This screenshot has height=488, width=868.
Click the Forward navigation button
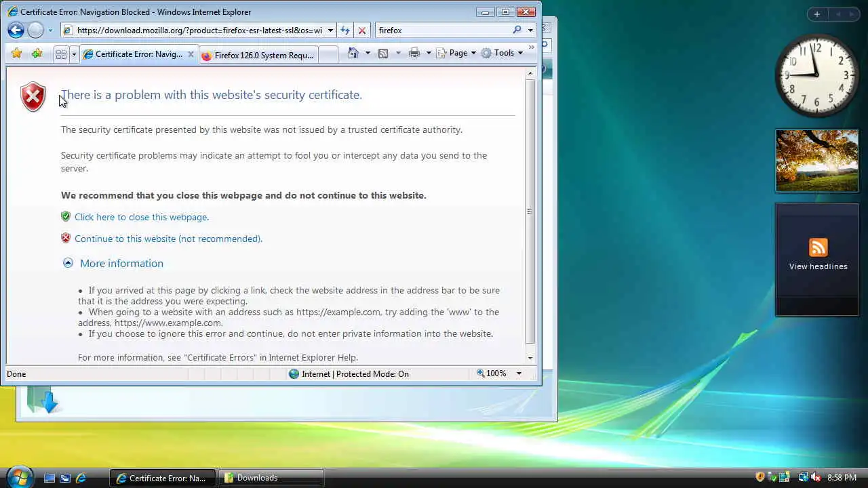(x=36, y=30)
